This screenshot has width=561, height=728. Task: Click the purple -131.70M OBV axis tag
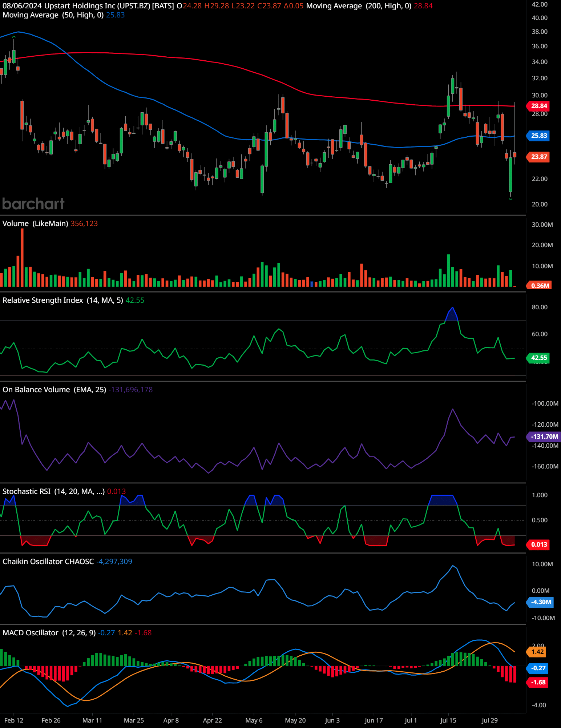(x=544, y=437)
